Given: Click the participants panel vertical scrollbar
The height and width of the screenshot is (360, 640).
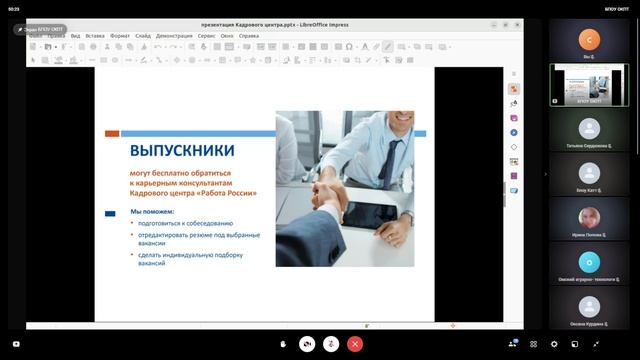Looking at the screenshot, I should [x=638, y=87].
